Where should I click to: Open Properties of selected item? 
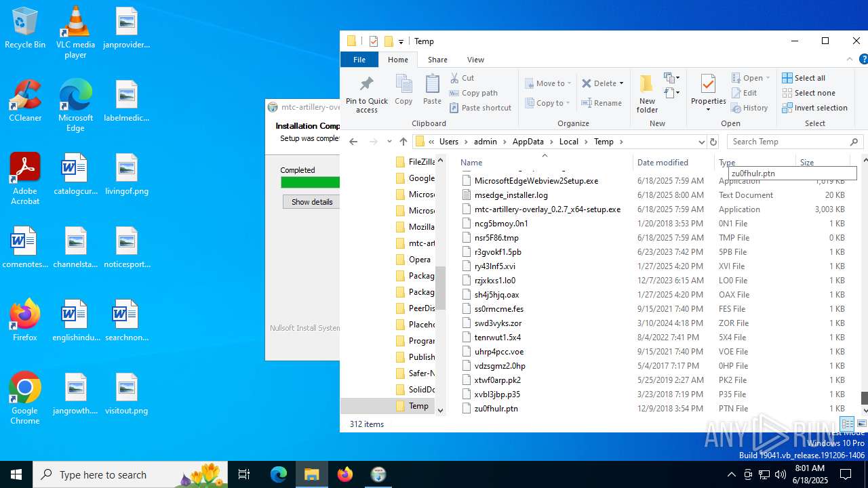[x=708, y=94]
